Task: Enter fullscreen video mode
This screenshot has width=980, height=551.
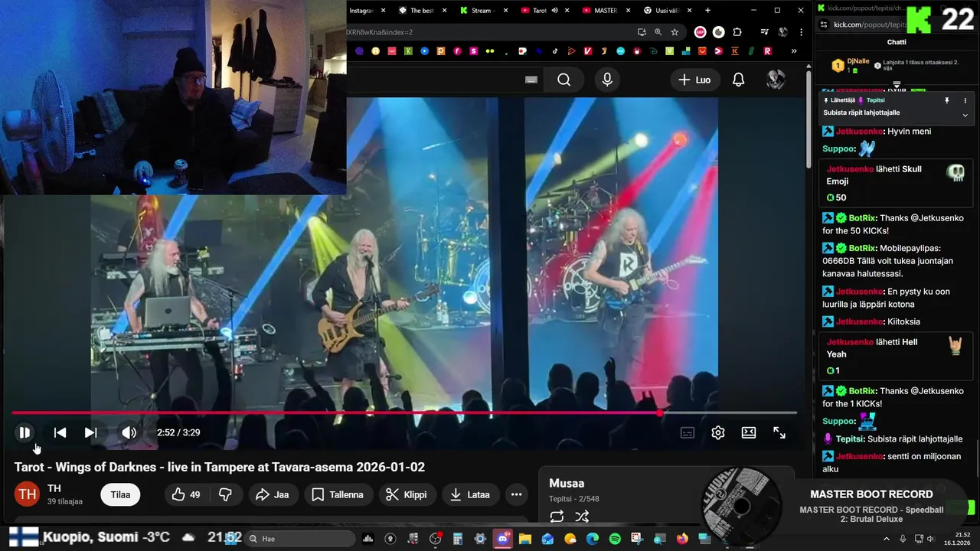Action: (x=779, y=432)
